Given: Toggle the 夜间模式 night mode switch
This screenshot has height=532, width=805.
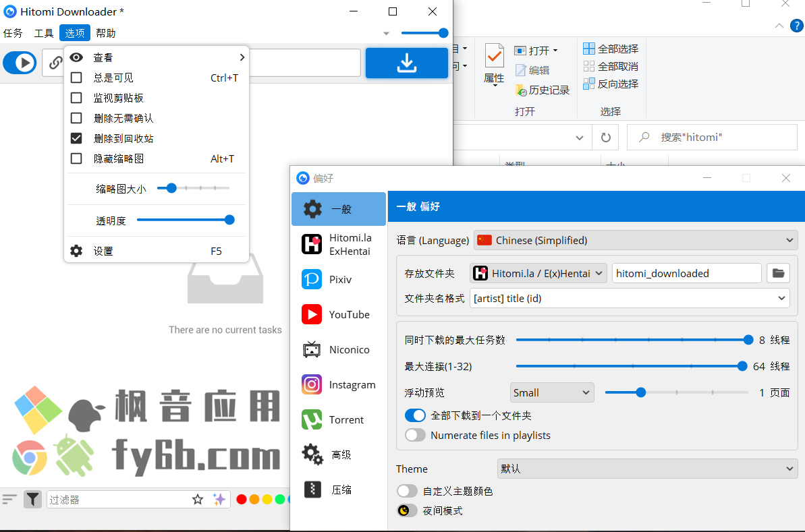Looking at the screenshot, I should [407, 510].
